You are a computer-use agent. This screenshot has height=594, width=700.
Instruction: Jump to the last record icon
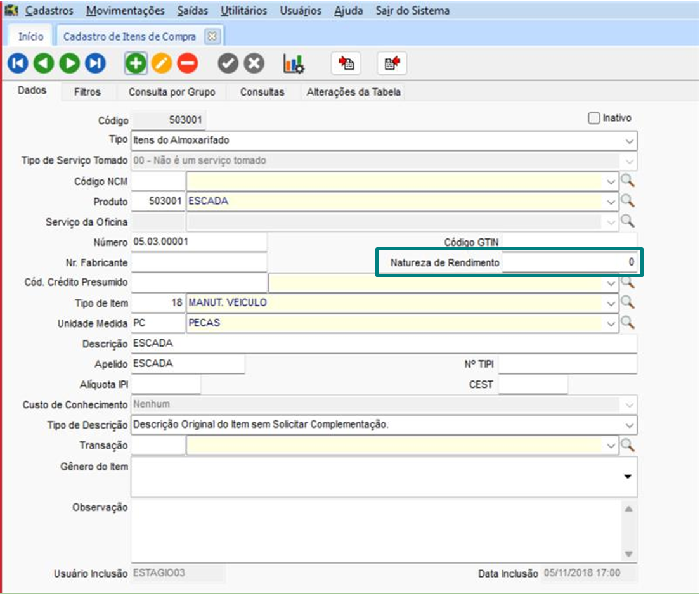coord(95,63)
